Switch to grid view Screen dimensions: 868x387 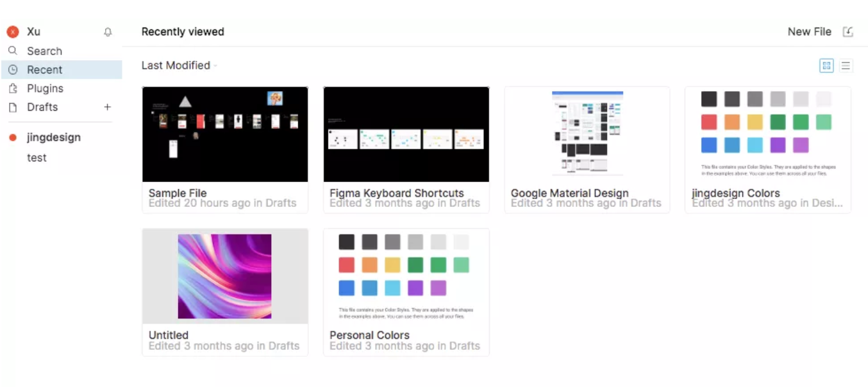826,65
